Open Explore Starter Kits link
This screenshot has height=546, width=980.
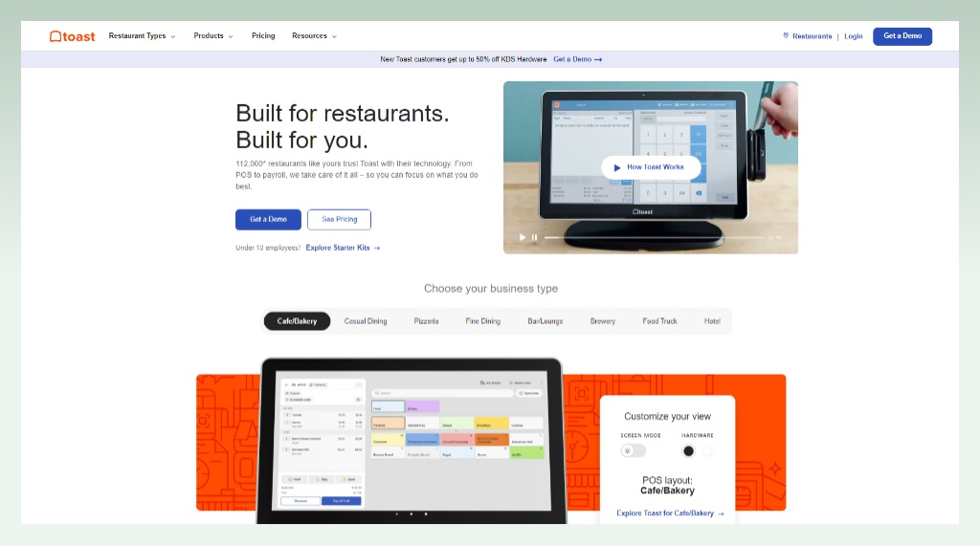coord(343,248)
